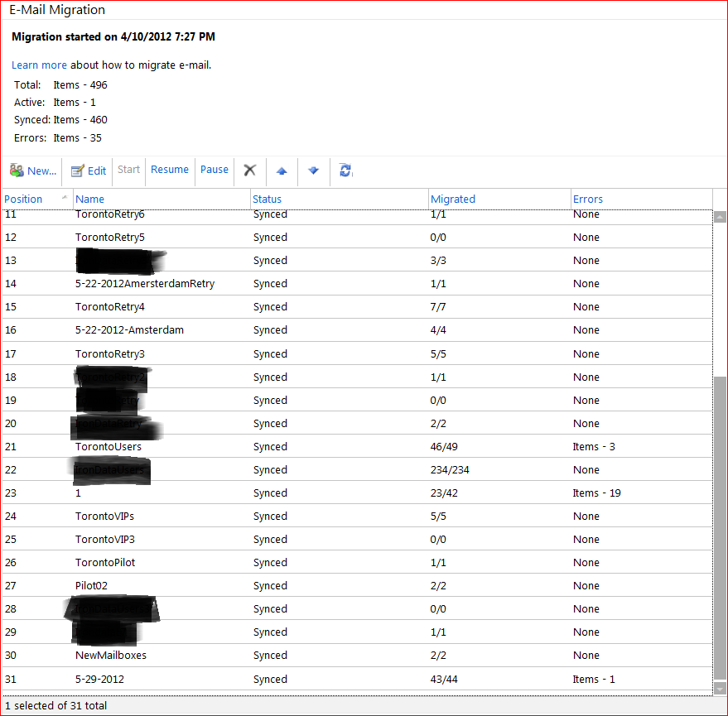Image resolution: width=728 pixels, height=716 pixels.
Task: Select the TorontoRetry3 batch
Action: click(110, 354)
